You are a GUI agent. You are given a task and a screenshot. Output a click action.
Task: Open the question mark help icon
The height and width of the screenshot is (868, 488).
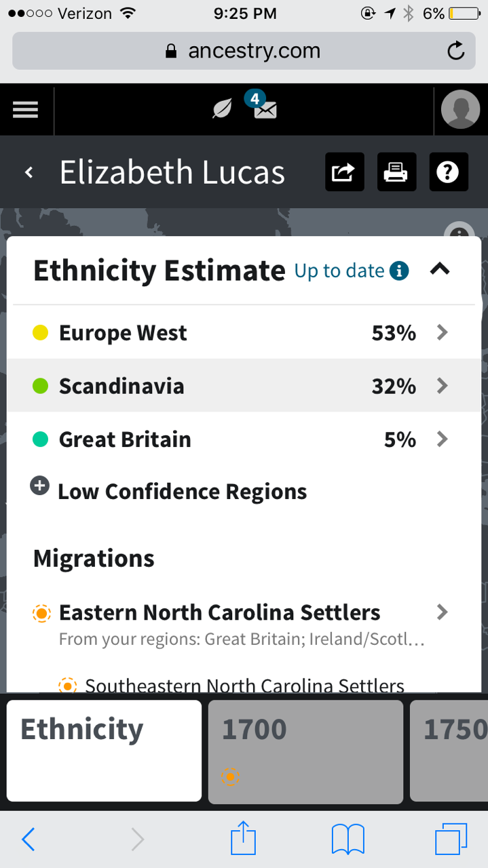(x=448, y=172)
